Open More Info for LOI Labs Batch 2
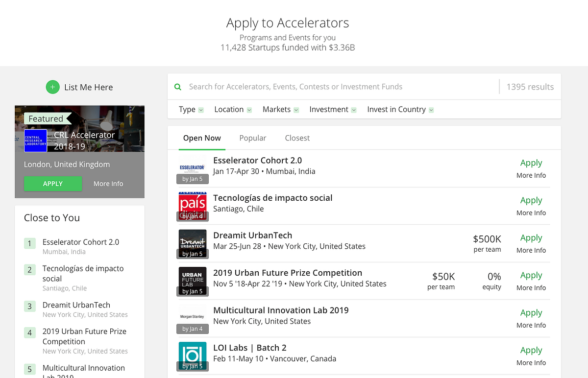588x378 pixels. (531, 363)
